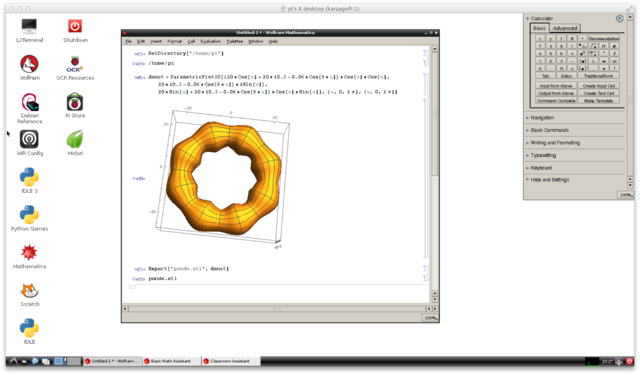The image size is (640, 375).
Task: Open the Evaluation menu
Action: coord(211,41)
